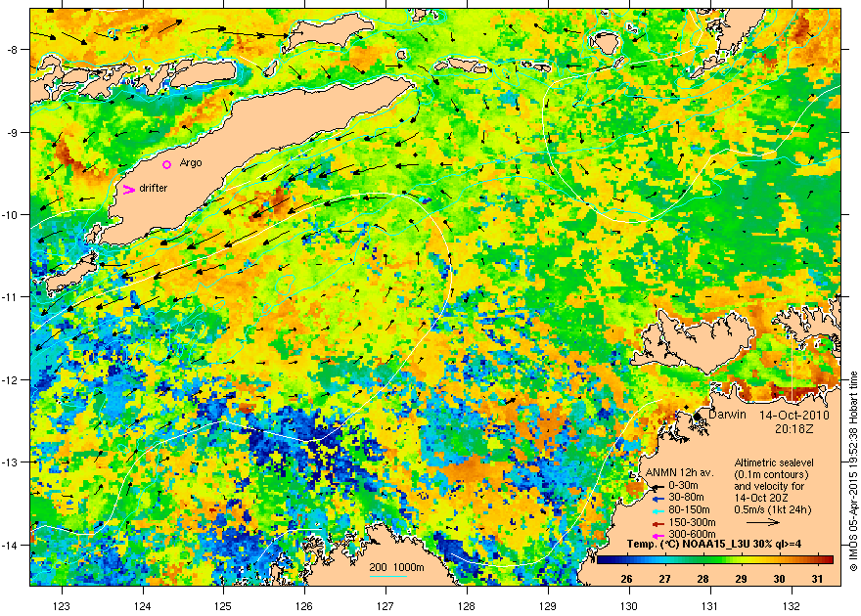Click the colorbar tick label '29'

tap(742, 578)
